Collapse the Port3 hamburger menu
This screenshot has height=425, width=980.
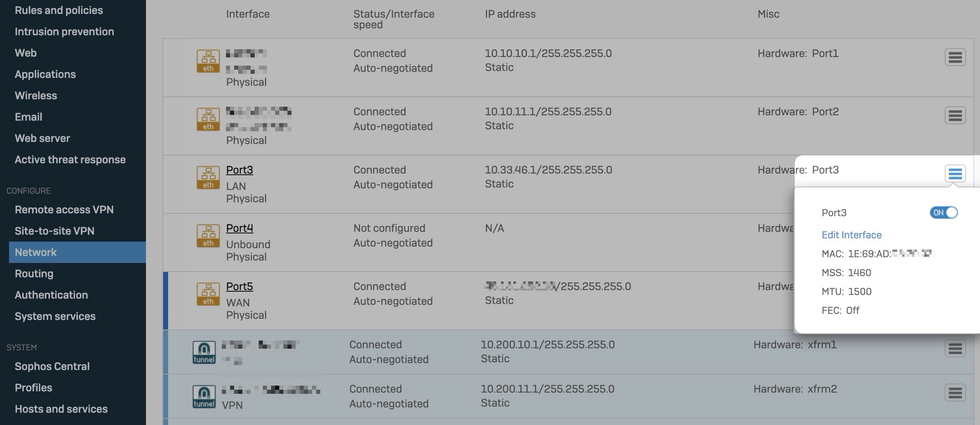pyautogui.click(x=955, y=174)
